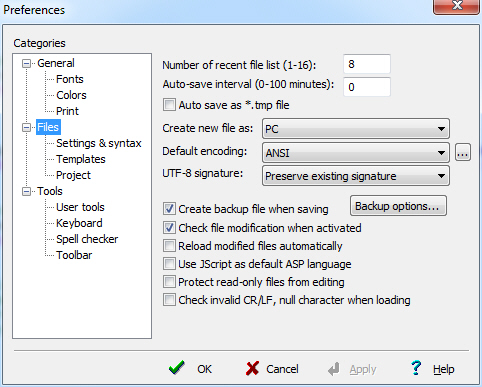Click the Backup options... button
This screenshot has width=482, height=387.
398,206
